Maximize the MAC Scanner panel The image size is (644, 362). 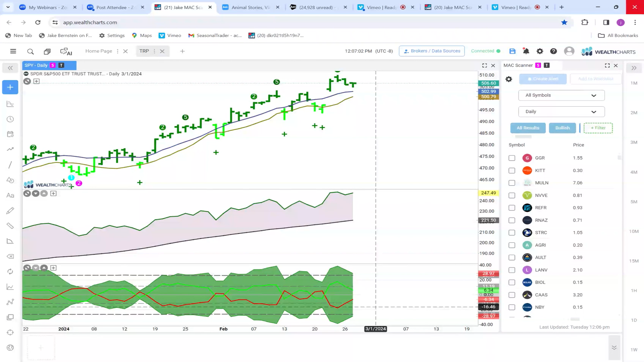tap(607, 65)
